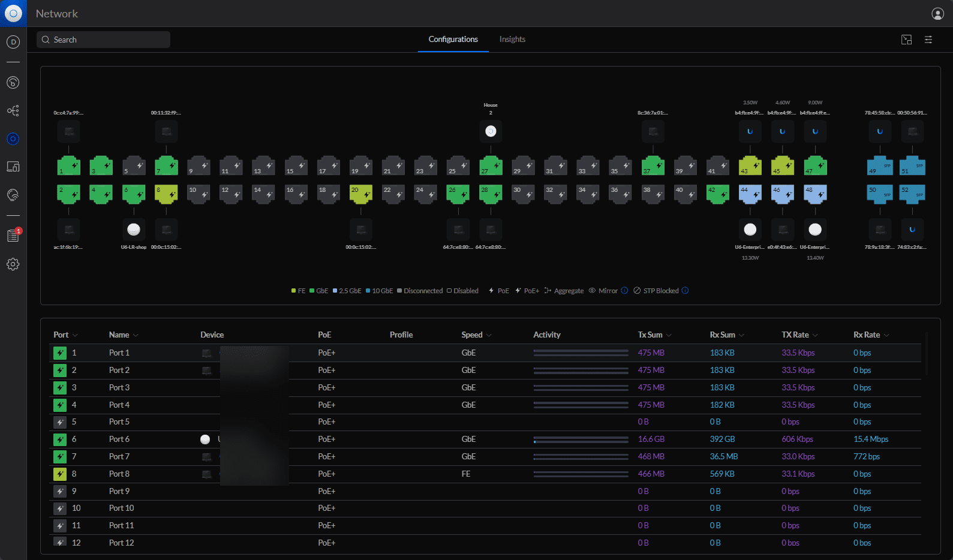
Task: Open system log with notification badge
Action: click(13, 236)
